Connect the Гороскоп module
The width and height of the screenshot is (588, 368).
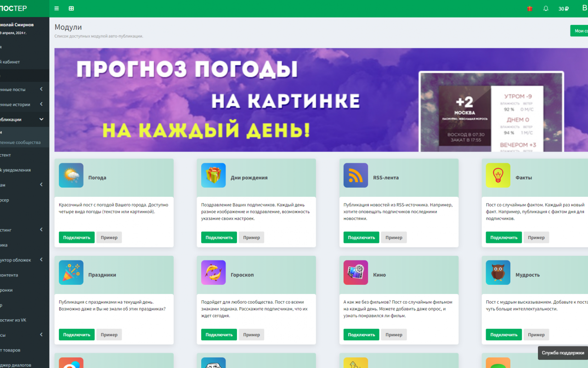click(219, 334)
